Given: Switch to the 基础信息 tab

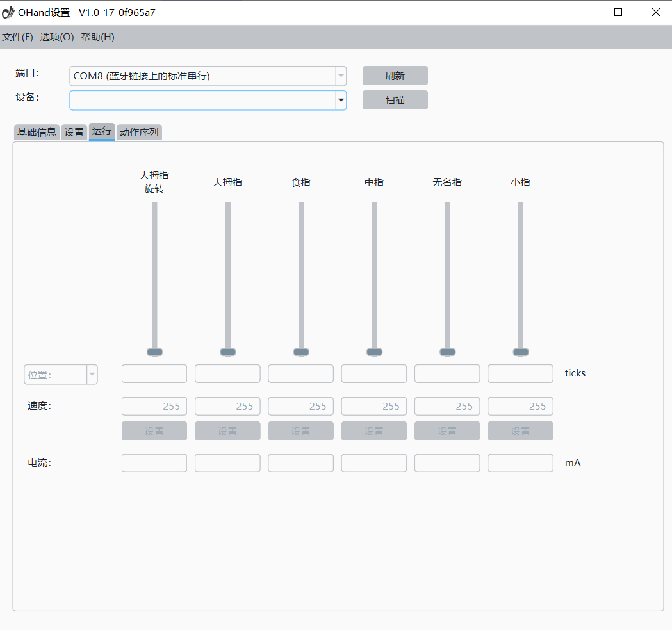Looking at the screenshot, I should (37, 132).
